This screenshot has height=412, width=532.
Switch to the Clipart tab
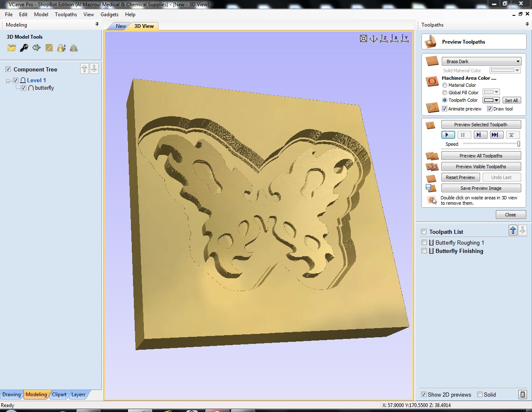59,395
